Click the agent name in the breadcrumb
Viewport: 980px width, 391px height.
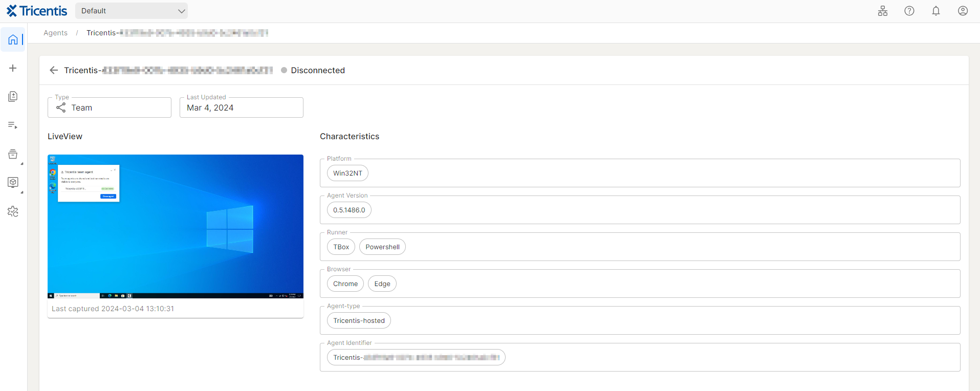tap(177, 33)
